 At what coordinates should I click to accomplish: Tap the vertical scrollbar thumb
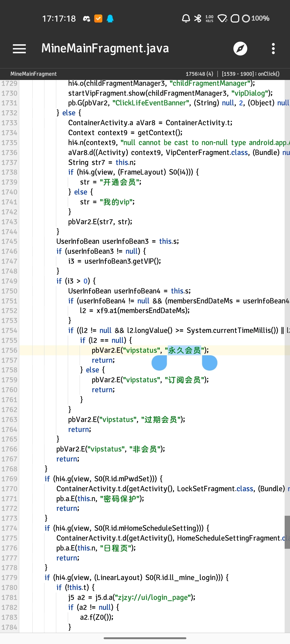[x=287, y=532]
